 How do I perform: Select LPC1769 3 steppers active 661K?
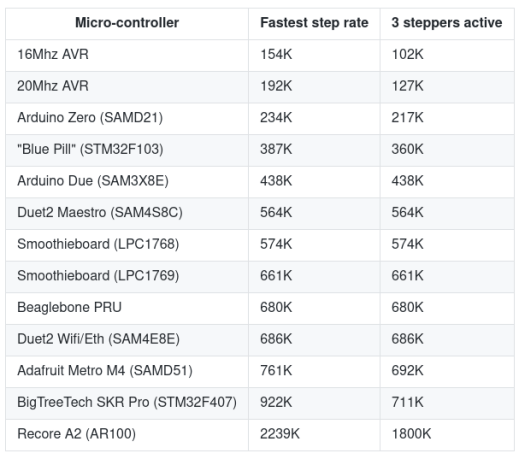pyautogui.click(x=407, y=276)
